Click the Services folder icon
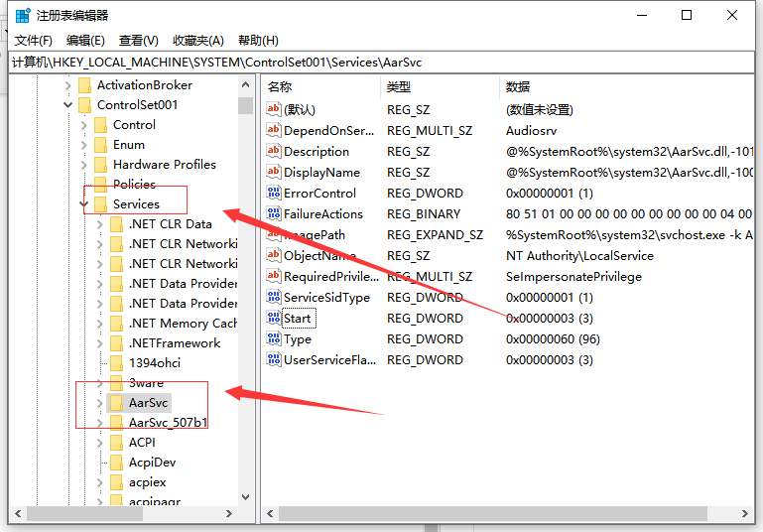Screen dimensions: 763x532 [100, 204]
